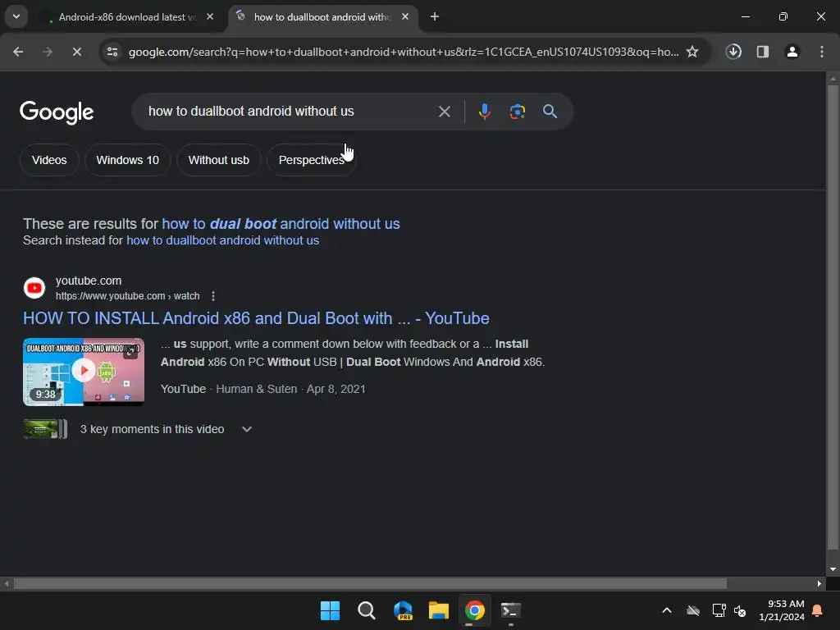
Task: Click the Chrome taskbar icon
Action: coord(475,610)
